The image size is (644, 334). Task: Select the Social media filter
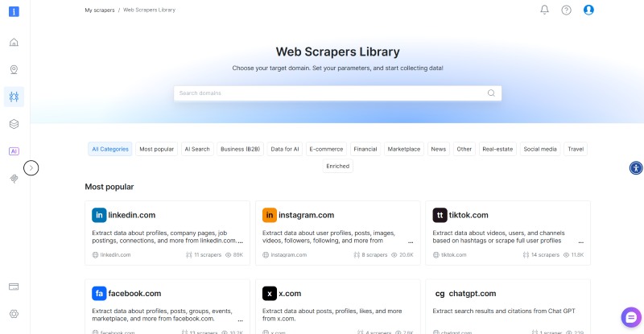click(x=540, y=149)
